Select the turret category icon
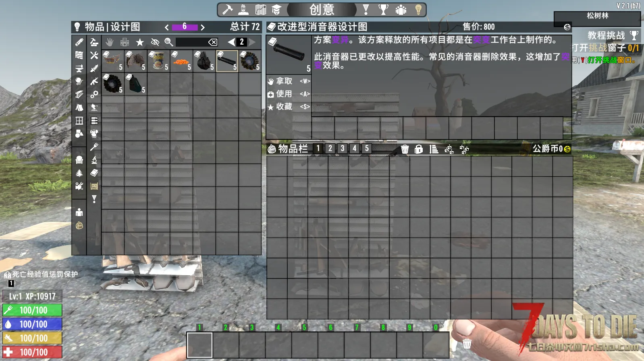This screenshot has height=361, width=644. pyautogui.click(x=94, y=107)
